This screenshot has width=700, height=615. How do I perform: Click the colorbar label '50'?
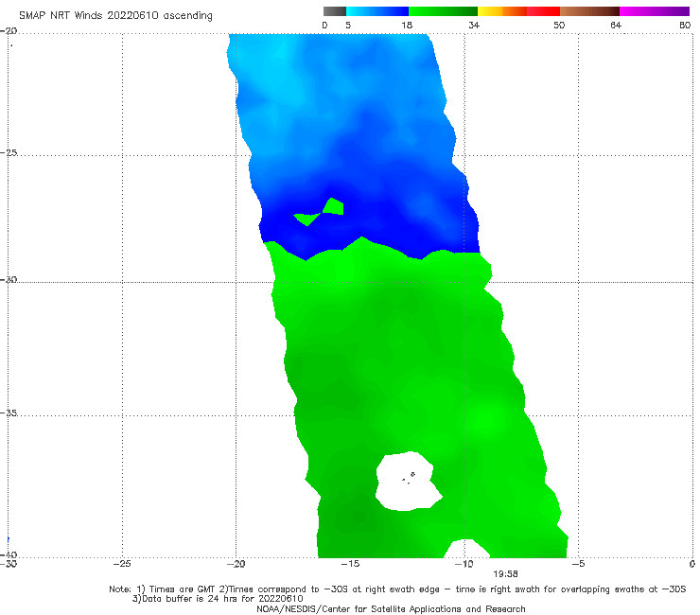(559, 26)
